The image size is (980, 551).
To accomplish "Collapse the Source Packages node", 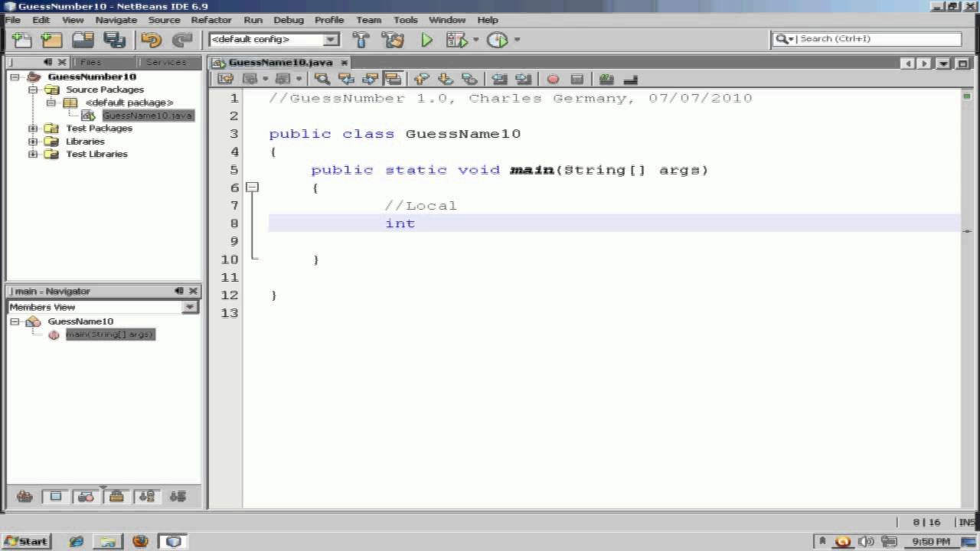I will (x=33, y=90).
